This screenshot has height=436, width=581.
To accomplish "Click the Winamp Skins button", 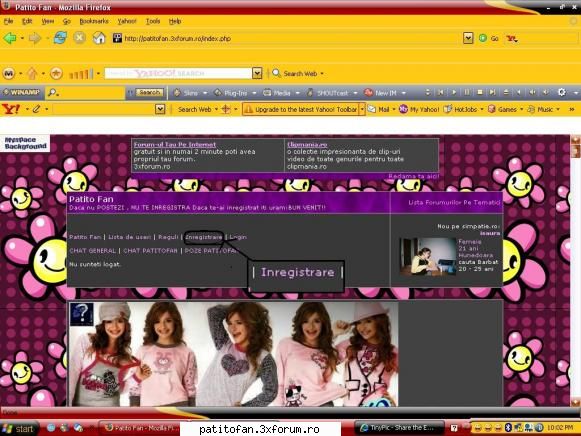I will tap(186, 93).
